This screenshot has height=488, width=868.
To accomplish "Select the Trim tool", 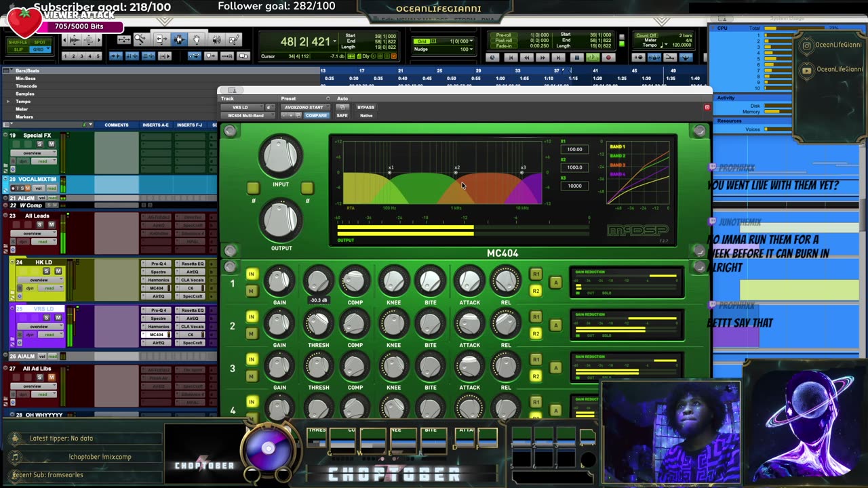I will [x=161, y=40].
